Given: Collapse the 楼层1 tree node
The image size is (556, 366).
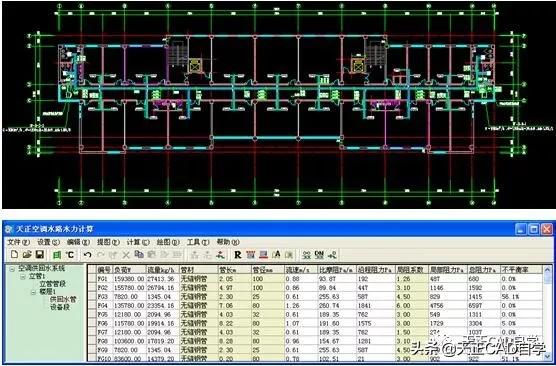Looking at the screenshot, I should 33,292.
